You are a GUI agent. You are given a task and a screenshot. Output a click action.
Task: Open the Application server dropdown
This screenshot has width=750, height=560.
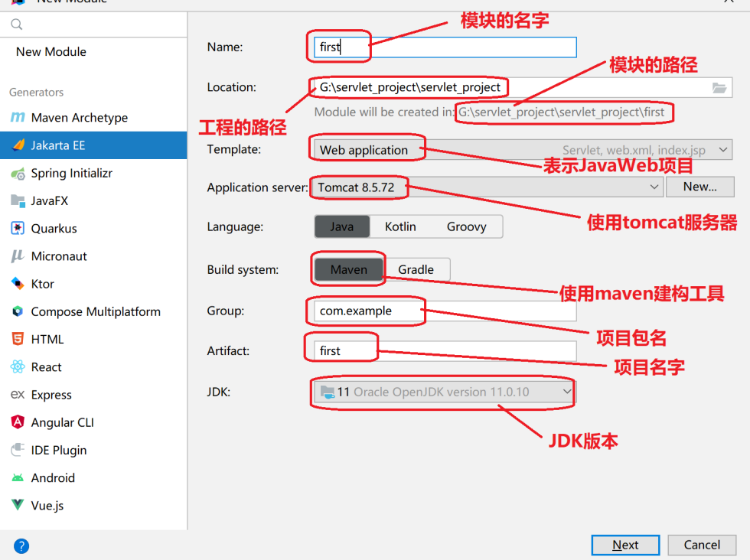pyautogui.click(x=654, y=187)
